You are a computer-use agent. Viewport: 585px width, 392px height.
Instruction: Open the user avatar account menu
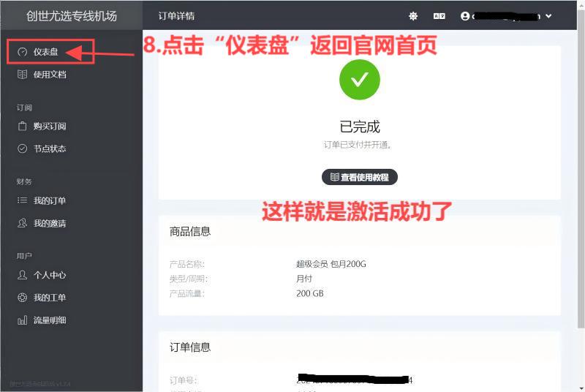(465, 16)
